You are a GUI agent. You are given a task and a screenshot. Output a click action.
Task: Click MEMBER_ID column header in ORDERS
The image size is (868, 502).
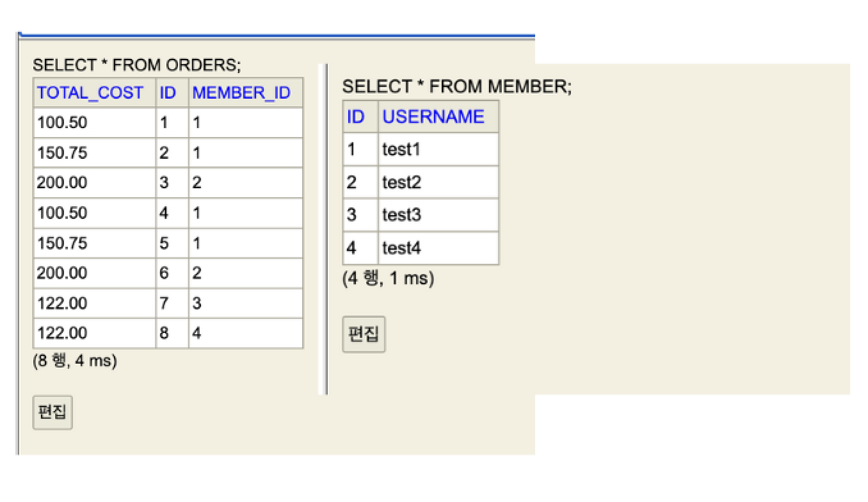(x=241, y=93)
